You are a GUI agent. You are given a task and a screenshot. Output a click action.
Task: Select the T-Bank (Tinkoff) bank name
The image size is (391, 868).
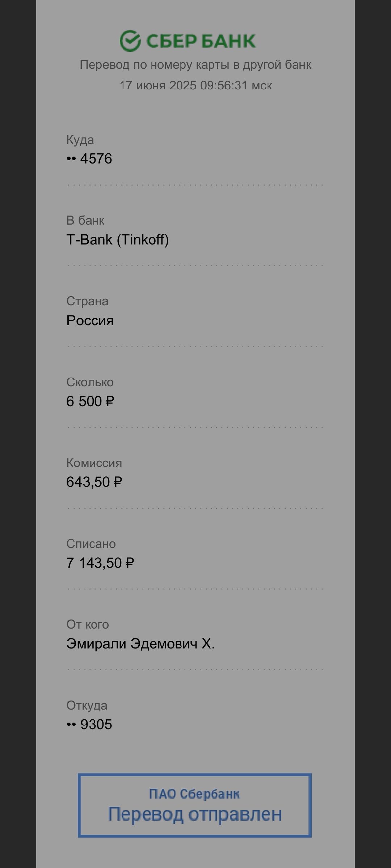point(118,240)
